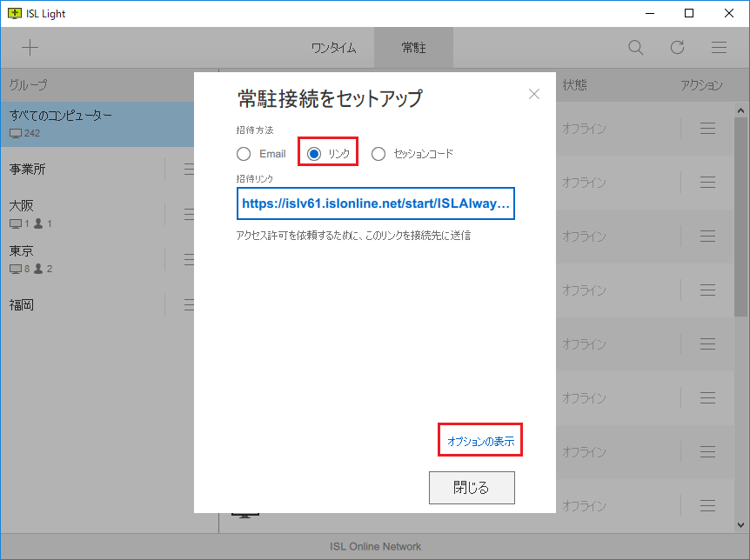Select the 福岡 group
This screenshot has width=750, height=560.
pyautogui.click(x=83, y=304)
